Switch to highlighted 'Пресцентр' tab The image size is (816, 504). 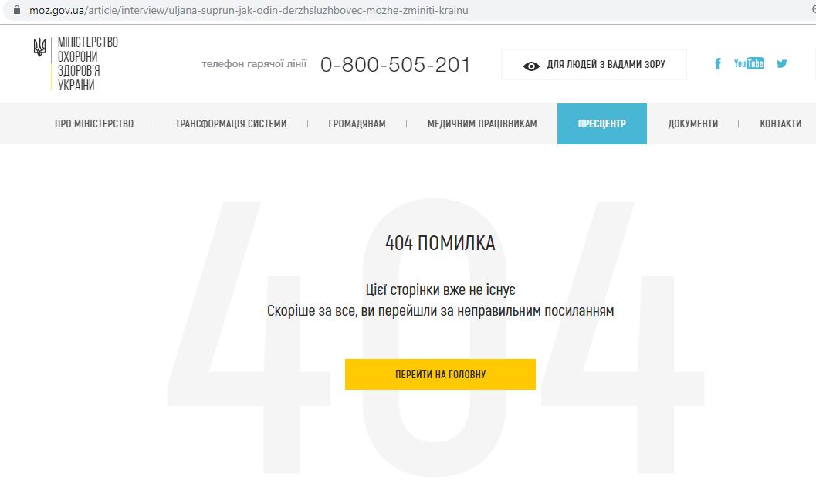coord(602,123)
